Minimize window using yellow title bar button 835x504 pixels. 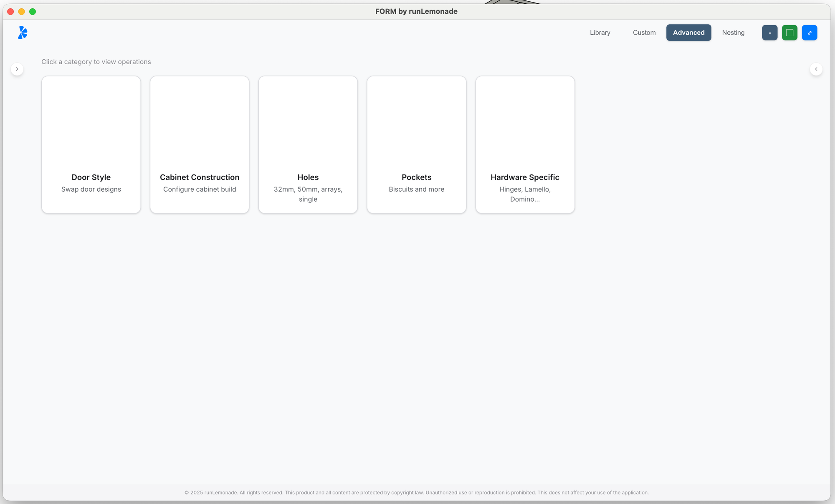(22, 12)
